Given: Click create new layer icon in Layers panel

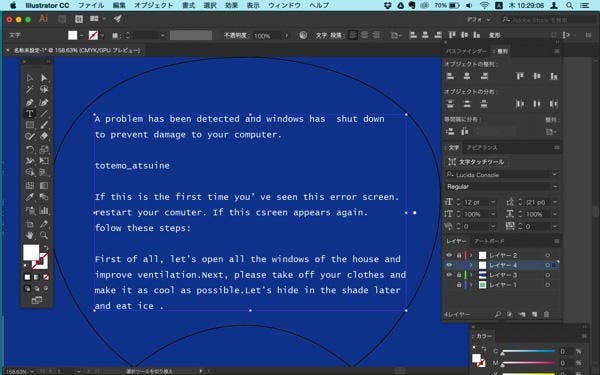Looking at the screenshot, I should (x=535, y=314).
